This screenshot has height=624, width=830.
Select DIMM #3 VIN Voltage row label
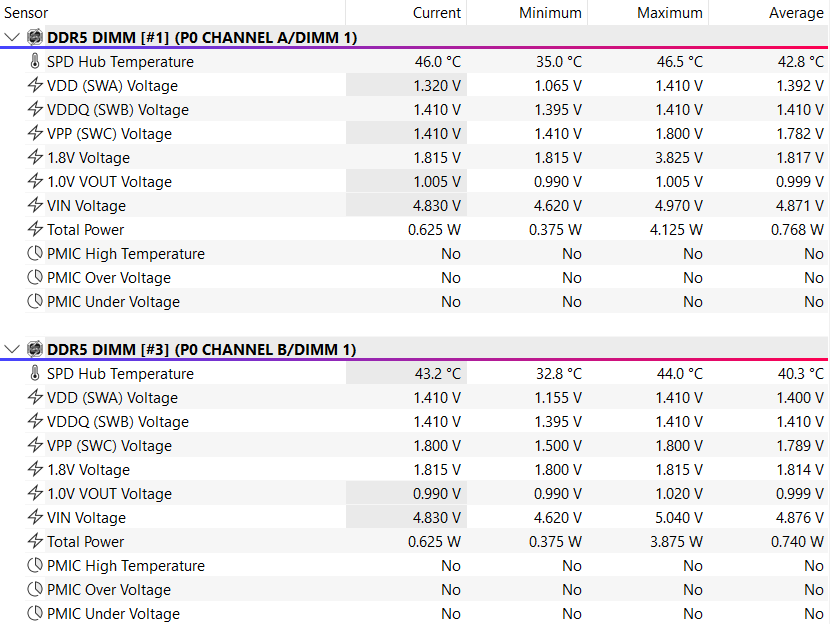click(86, 517)
